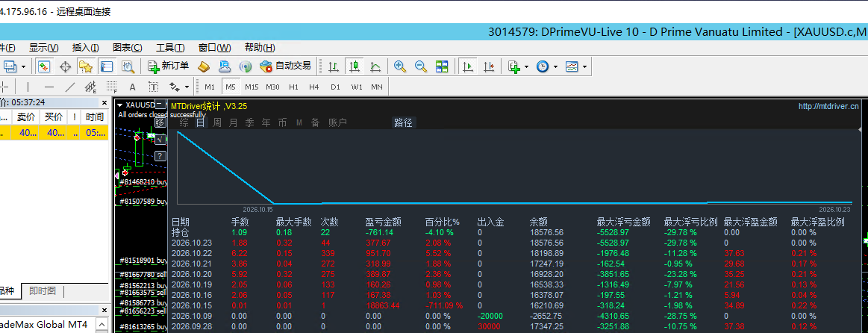868x333 pixels.
Task: Zoom in with the plus magnifier
Action: 400,66
